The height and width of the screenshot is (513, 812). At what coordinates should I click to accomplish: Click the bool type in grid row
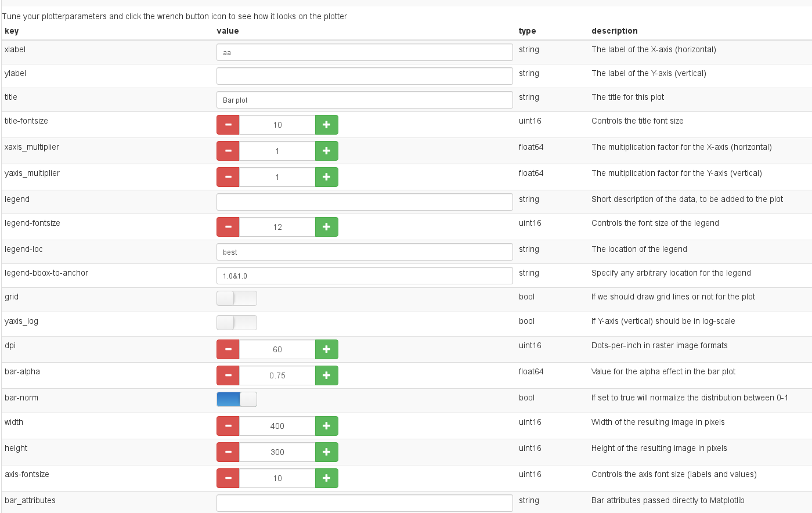[526, 297]
